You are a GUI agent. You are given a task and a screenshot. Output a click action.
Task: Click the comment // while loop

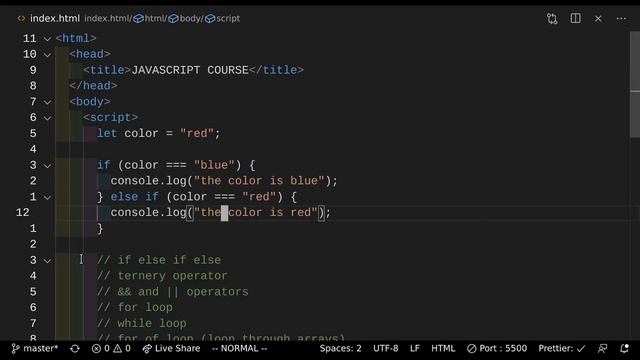tap(142, 323)
